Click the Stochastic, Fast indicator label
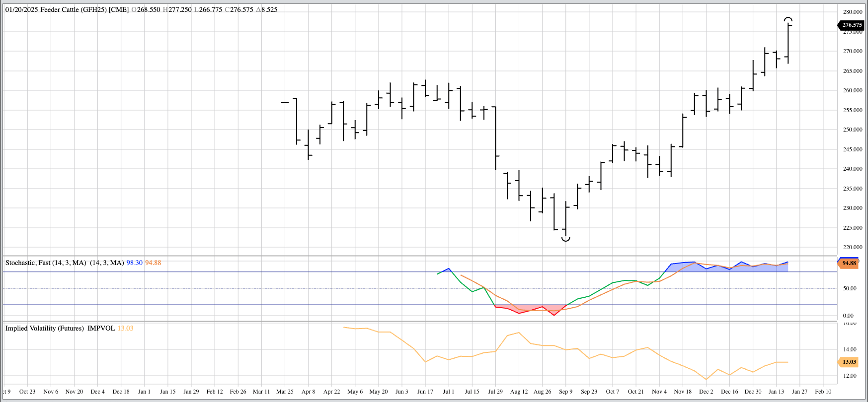Image resolution: width=868 pixels, height=402 pixels. pos(46,263)
